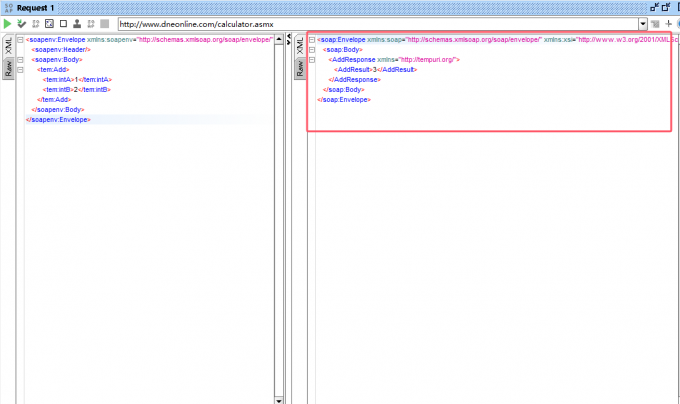Image resolution: width=680 pixels, height=404 pixels.
Task: Click the splitter collapse arrows between panes
Action: [x=289, y=39]
